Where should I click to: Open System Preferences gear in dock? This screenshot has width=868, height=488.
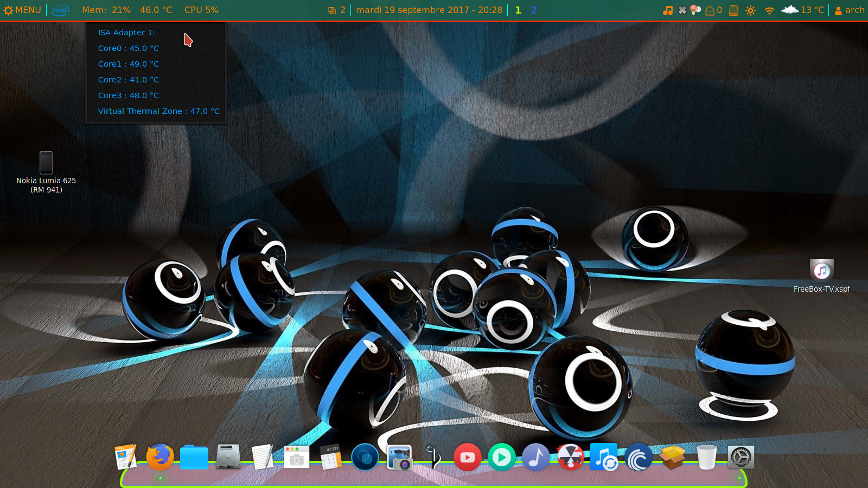741,458
